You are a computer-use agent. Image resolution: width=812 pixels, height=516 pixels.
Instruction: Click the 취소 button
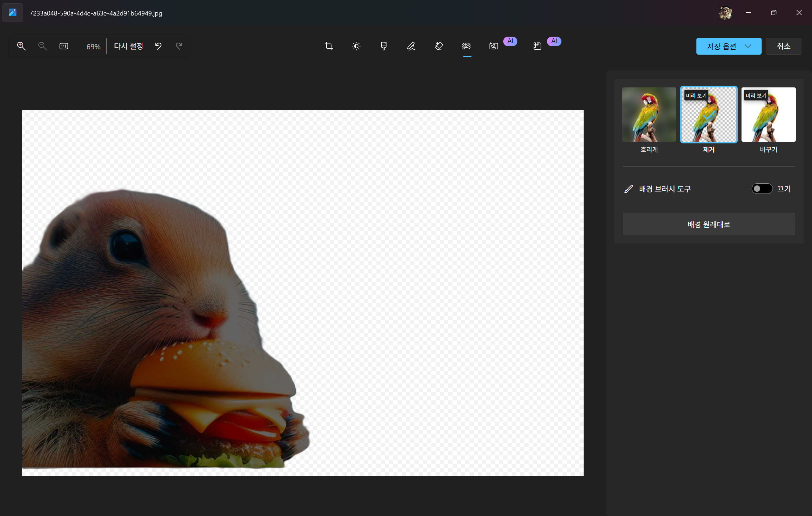(783, 46)
